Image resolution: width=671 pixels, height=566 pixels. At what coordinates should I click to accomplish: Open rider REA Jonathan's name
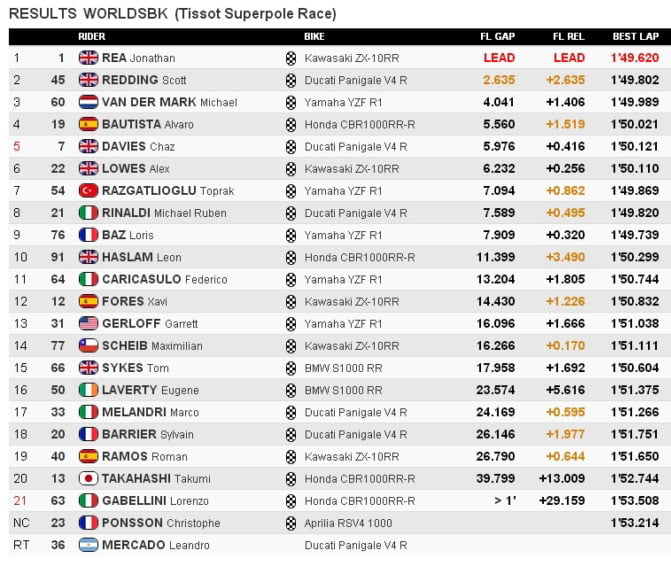(x=139, y=58)
